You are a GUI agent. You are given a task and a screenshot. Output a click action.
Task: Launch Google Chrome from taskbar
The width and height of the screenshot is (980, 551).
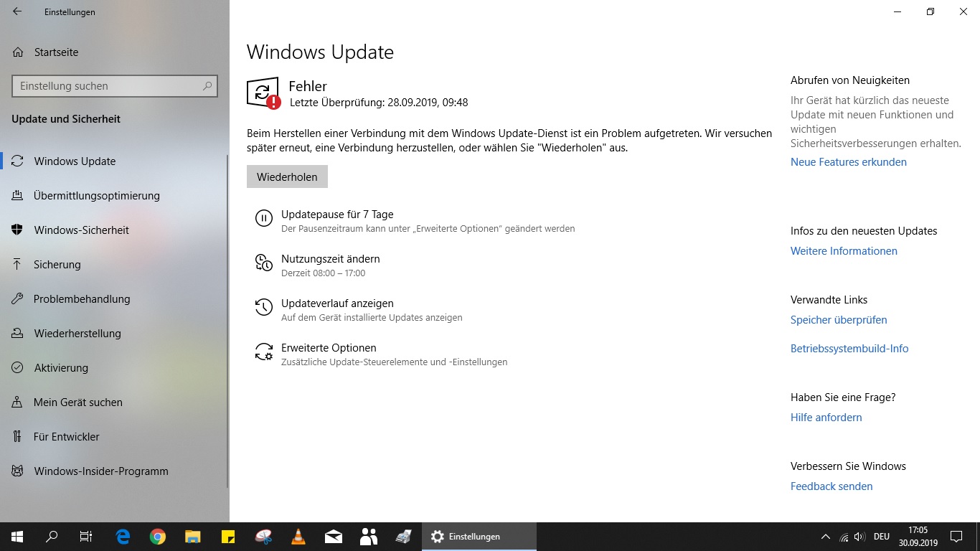point(158,537)
